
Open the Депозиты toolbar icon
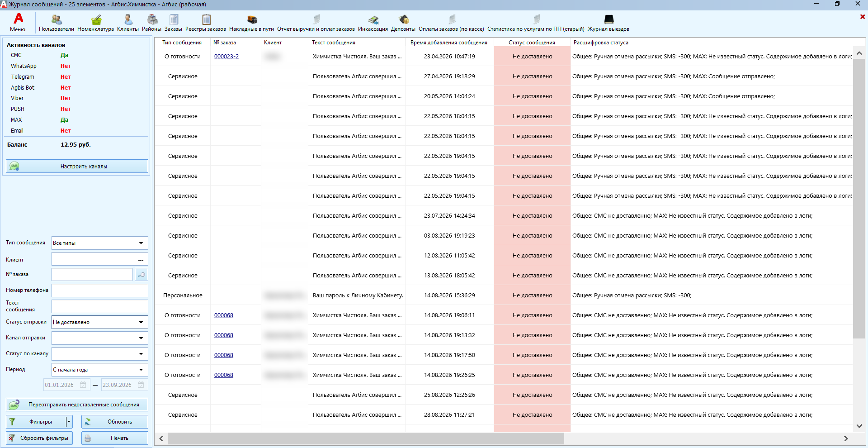coord(403,23)
